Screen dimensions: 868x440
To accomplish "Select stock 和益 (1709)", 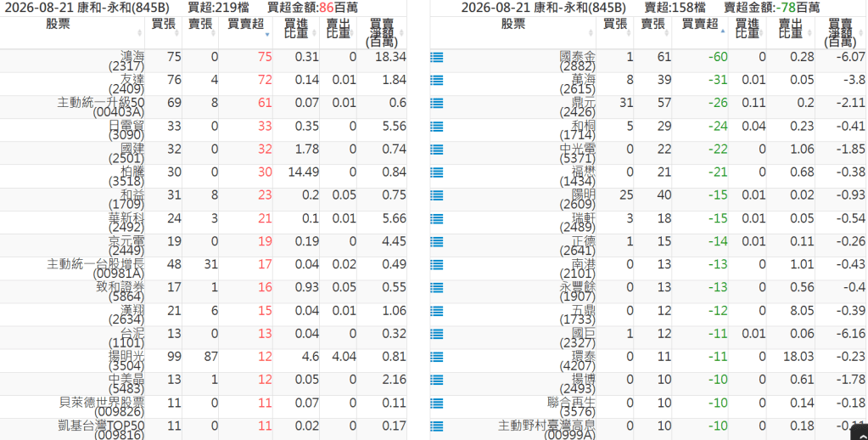I will [x=126, y=200].
